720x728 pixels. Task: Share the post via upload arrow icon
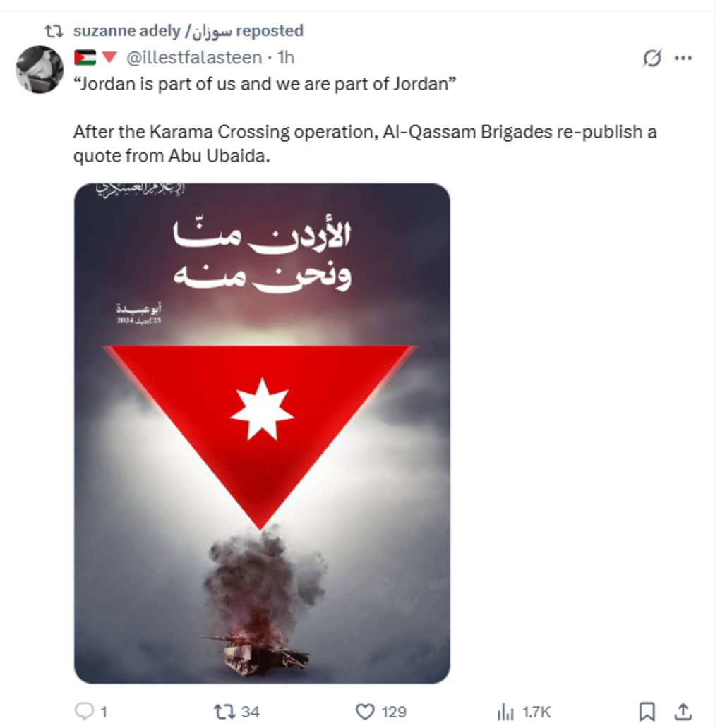tap(683, 711)
